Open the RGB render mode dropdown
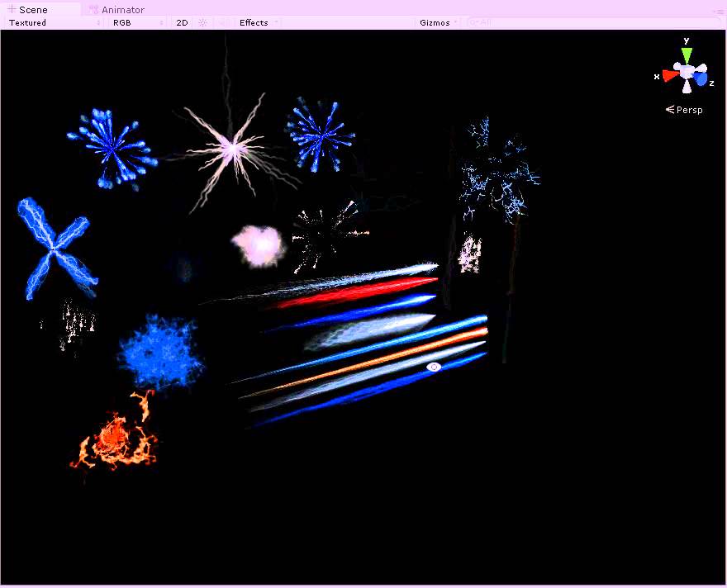The height and width of the screenshot is (588, 727). [x=138, y=22]
